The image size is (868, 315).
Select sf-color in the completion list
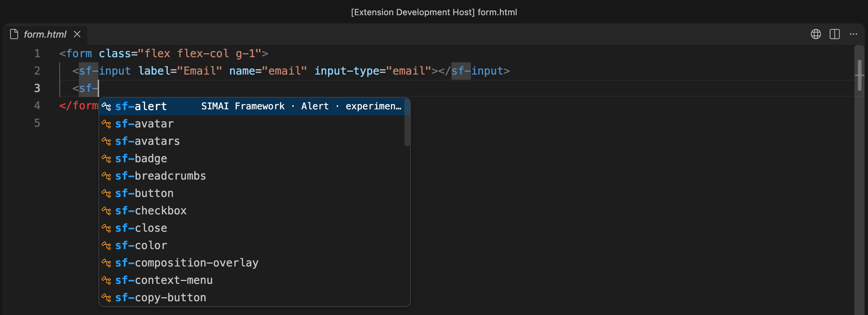point(255,245)
